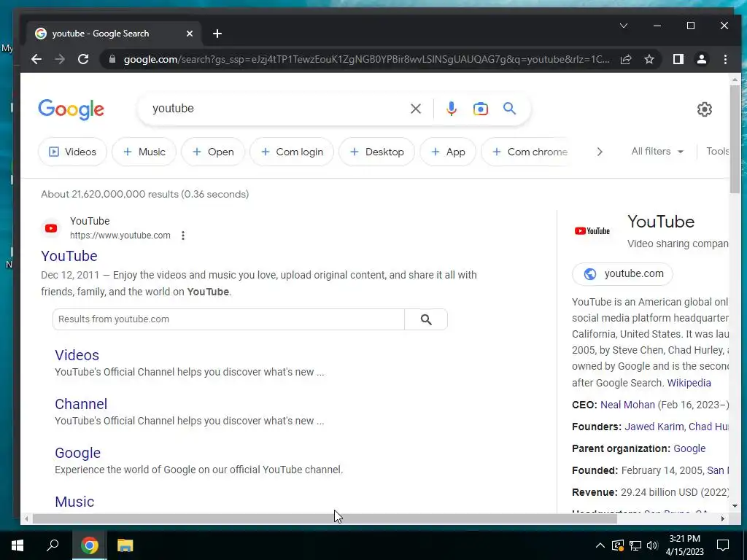Open the main YouTube result title
Viewport: 747px width, 560px height.
tap(69, 256)
